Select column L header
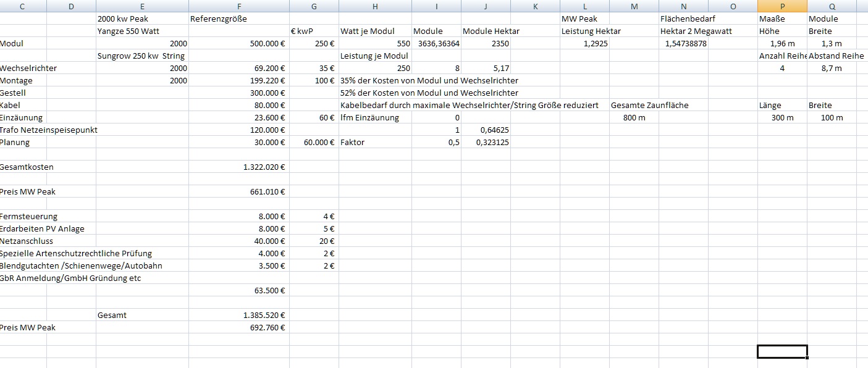The image size is (868, 368). pos(584,6)
